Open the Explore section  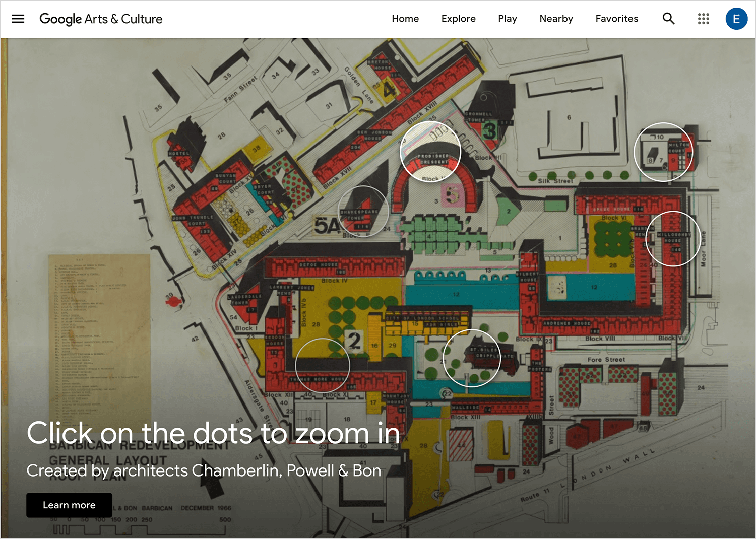pyautogui.click(x=458, y=19)
